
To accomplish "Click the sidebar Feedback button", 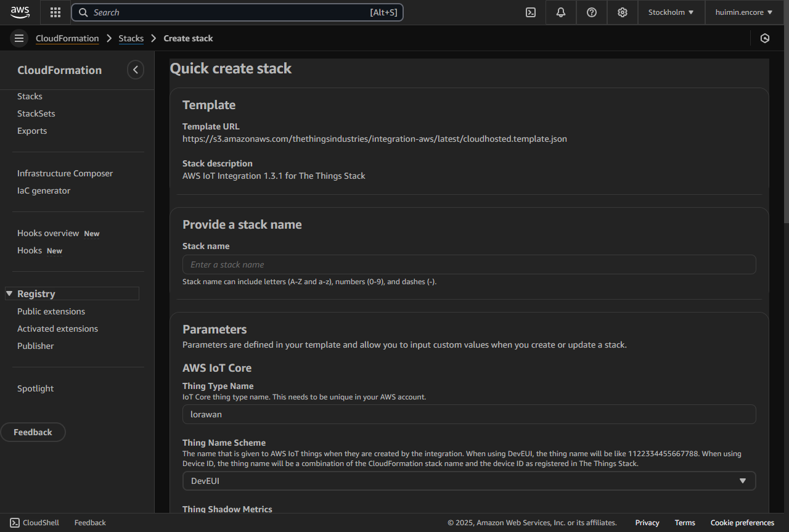I will (x=33, y=432).
